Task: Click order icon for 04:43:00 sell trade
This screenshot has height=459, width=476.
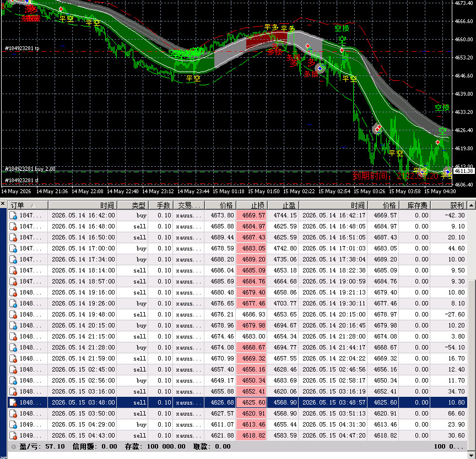Action: (x=13, y=436)
